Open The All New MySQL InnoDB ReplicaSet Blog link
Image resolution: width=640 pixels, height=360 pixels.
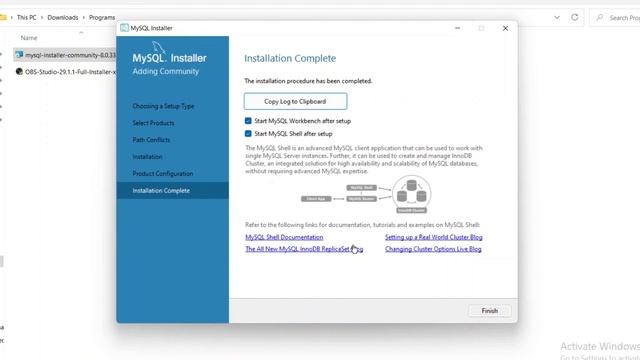(304, 249)
